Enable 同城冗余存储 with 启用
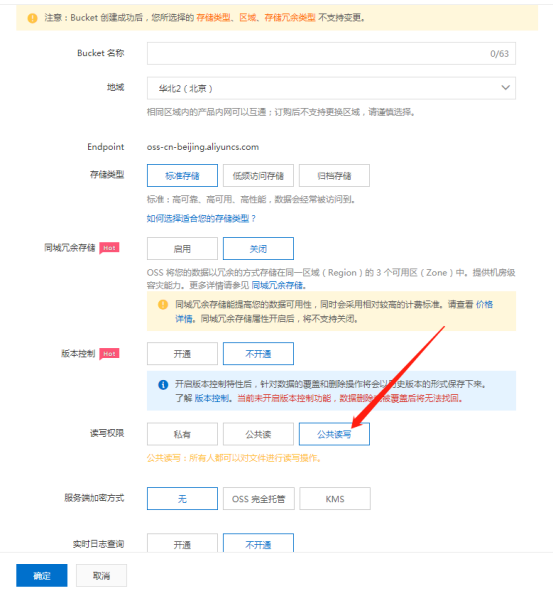Screen dimensions: 554x591 tap(182, 249)
